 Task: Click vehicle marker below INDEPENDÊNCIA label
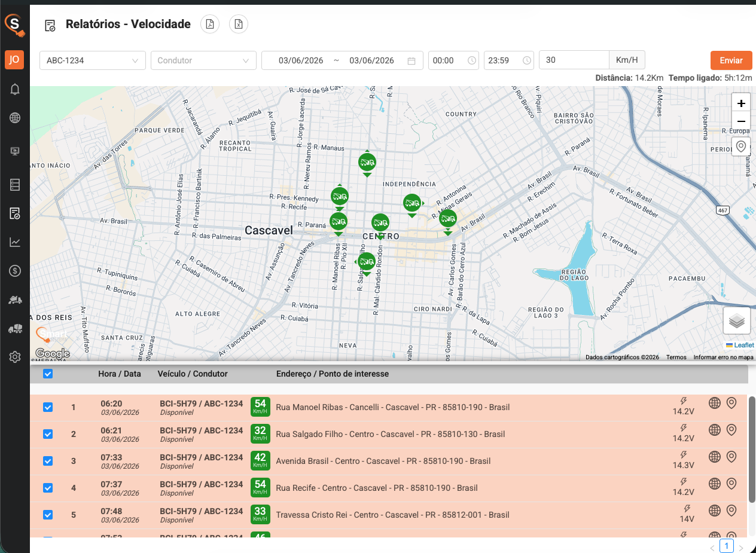412,203
